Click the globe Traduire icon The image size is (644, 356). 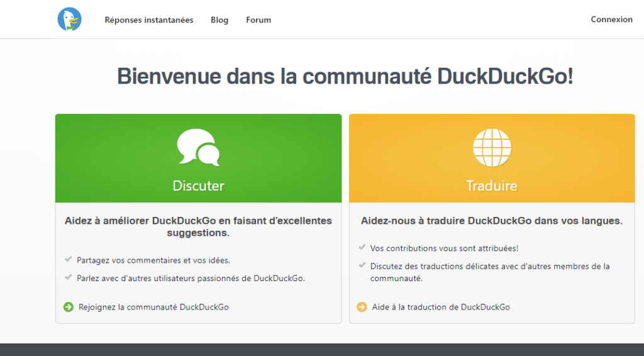(492, 148)
